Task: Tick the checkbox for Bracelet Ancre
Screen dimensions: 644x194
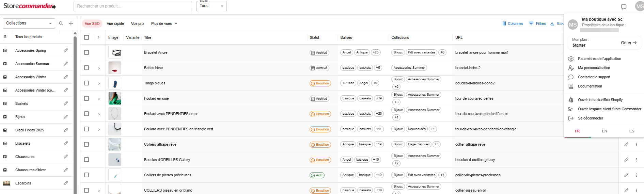Action: click(87, 52)
